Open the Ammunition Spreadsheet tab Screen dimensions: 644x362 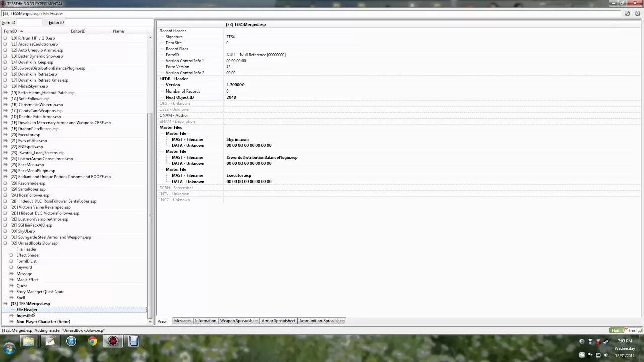(x=322, y=321)
